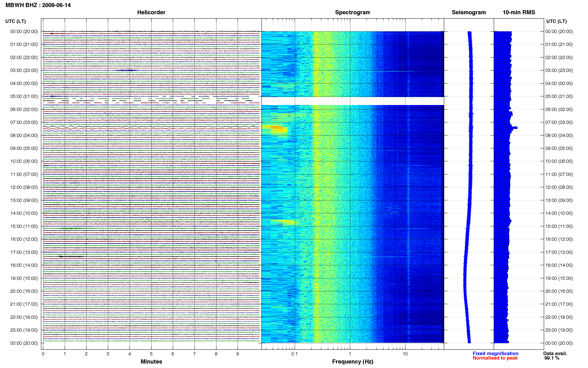The width and height of the screenshot is (588, 368).
Task: Click the '9' tick on Minutes axis
Action: [x=238, y=354]
